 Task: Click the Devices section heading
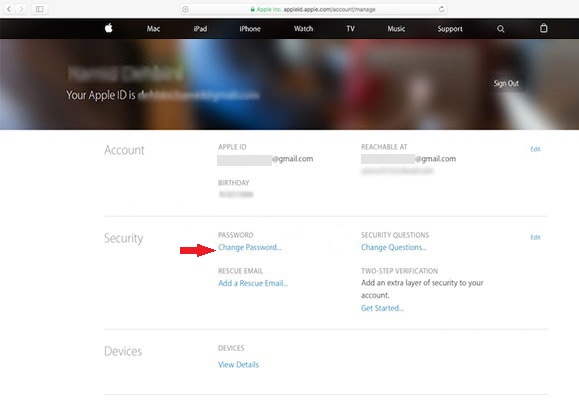(x=123, y=351)
